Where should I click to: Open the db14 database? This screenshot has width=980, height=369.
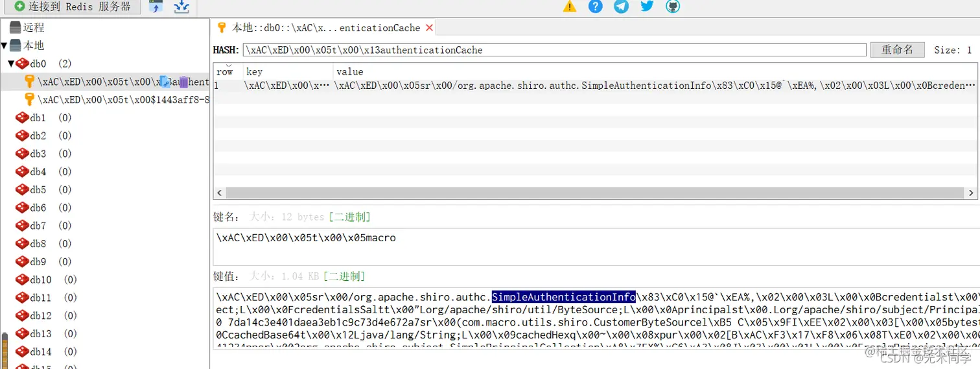coord(41,351)
